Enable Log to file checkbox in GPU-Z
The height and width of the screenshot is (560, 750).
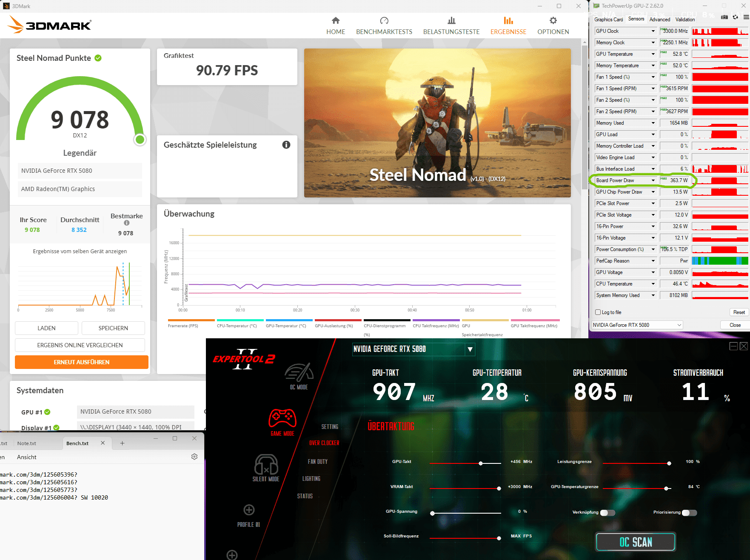coord(598,312)
